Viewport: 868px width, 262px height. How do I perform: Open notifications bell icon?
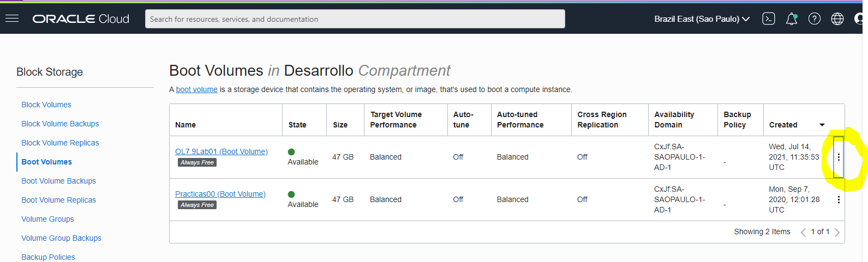click(x=791, y=19)
